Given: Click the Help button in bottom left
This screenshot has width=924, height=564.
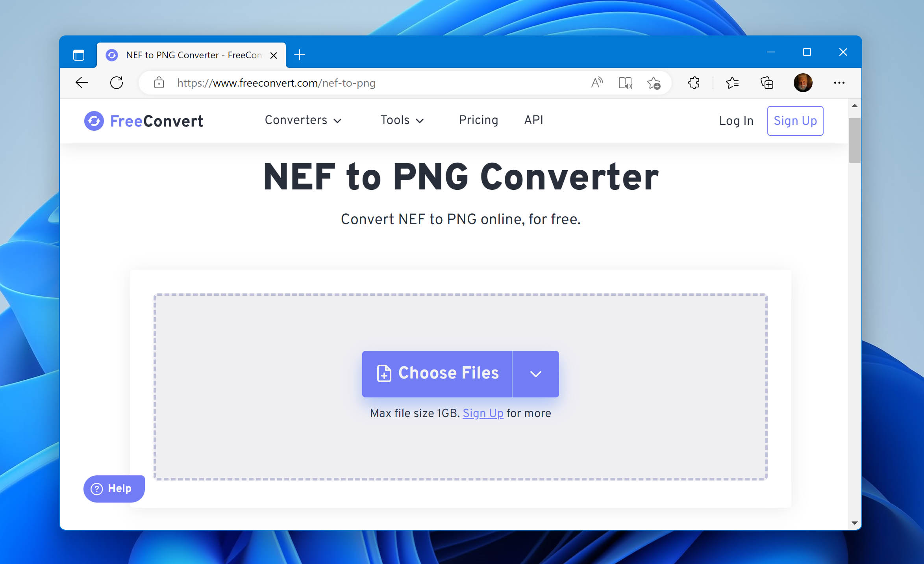Looking at the screenshot, I should pyautogui.click(x=113, y=488).
